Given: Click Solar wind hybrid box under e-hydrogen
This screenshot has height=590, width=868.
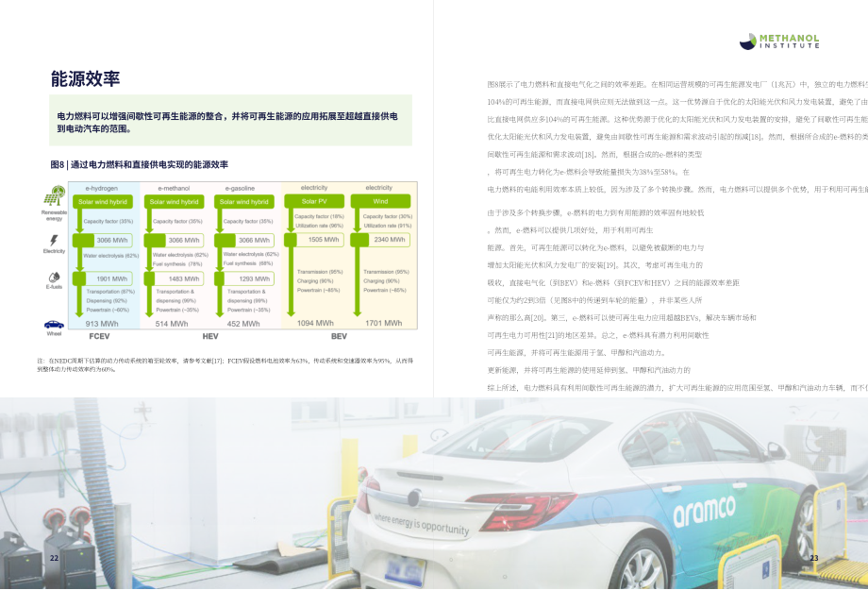Looking at the screenshot, I should [103, 202].
